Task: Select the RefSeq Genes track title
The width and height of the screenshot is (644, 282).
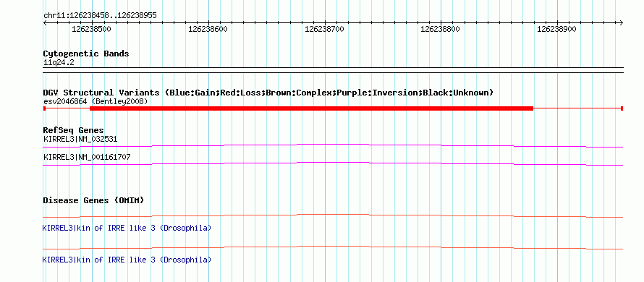Action: (x=74, y=131)
